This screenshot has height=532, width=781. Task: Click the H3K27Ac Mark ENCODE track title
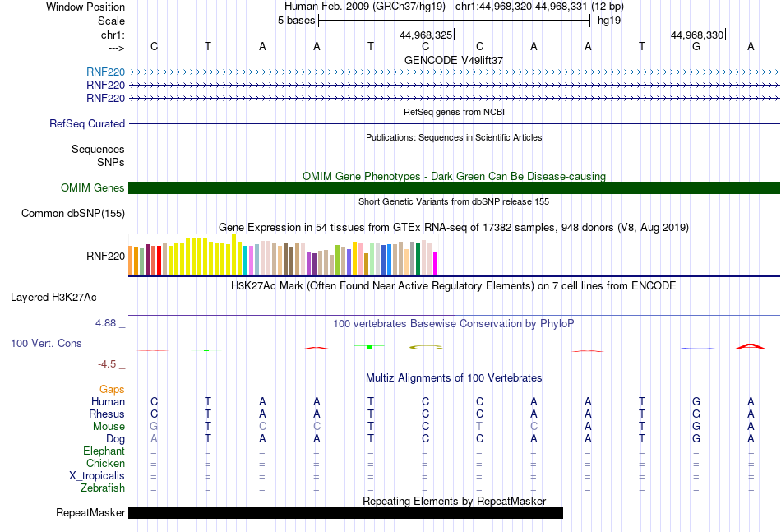(x=454, y=286)
